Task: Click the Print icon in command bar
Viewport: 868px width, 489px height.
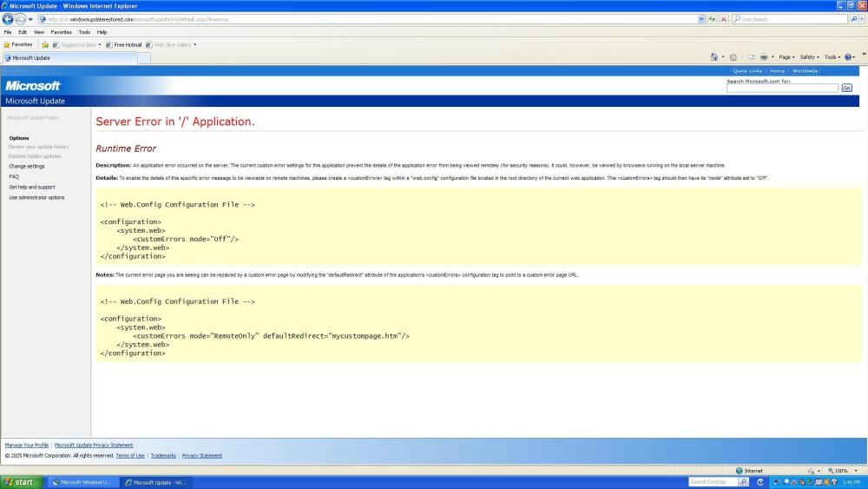Action: 764,57
